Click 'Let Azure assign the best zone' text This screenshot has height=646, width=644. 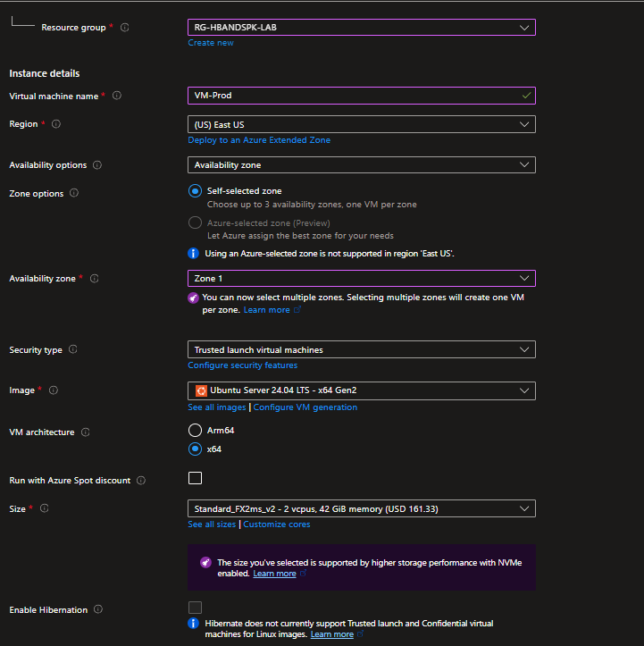tap(300, 236)
